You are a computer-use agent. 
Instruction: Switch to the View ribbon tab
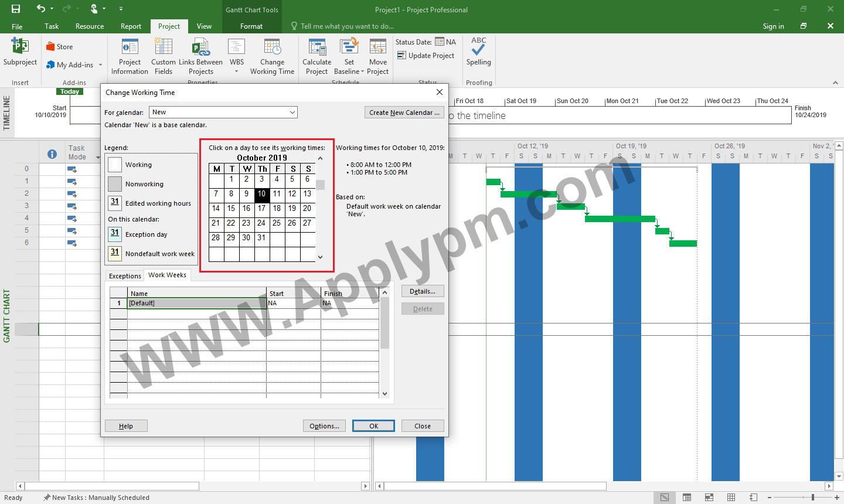(x=204, y=26)
